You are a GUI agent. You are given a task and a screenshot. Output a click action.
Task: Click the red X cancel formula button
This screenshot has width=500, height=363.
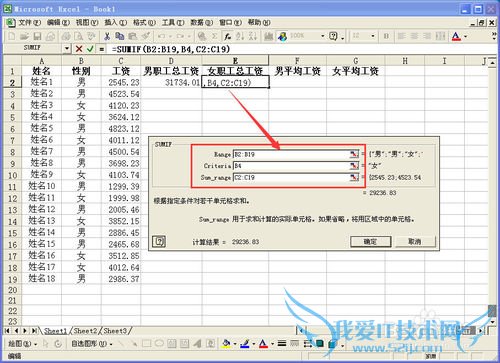(x=79, y=49)
